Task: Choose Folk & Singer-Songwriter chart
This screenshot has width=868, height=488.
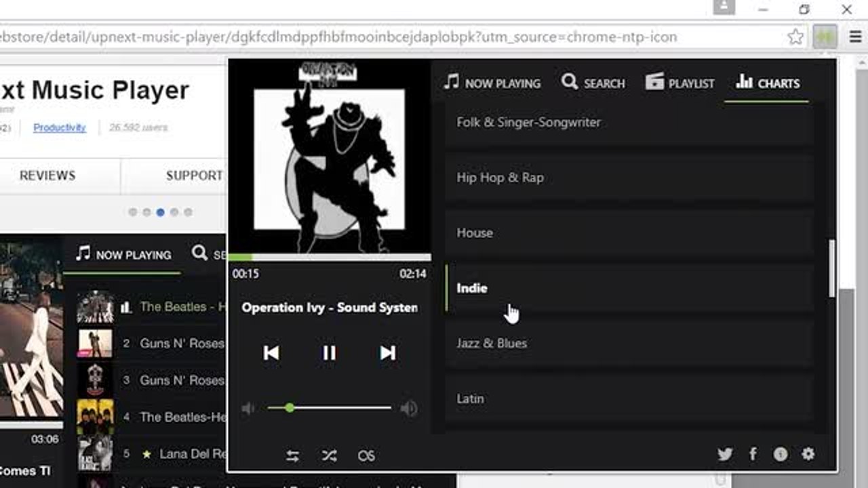Action: tap(629, 123)
